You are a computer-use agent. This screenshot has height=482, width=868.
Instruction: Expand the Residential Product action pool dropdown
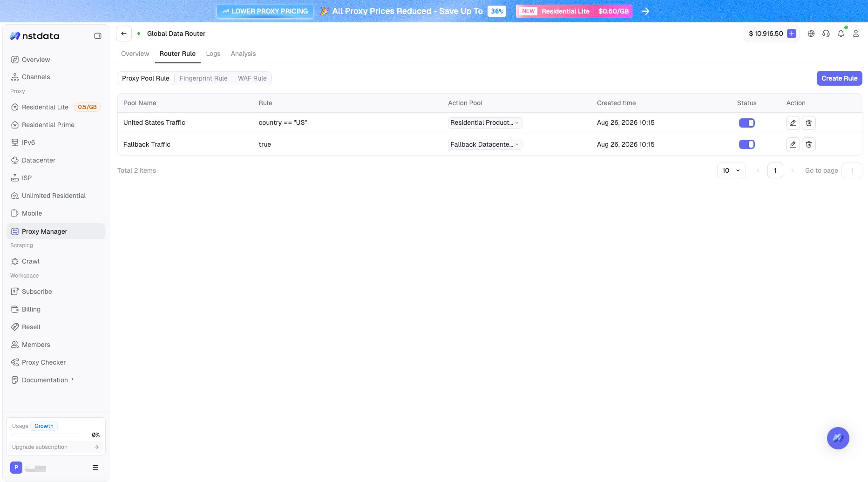485,122
